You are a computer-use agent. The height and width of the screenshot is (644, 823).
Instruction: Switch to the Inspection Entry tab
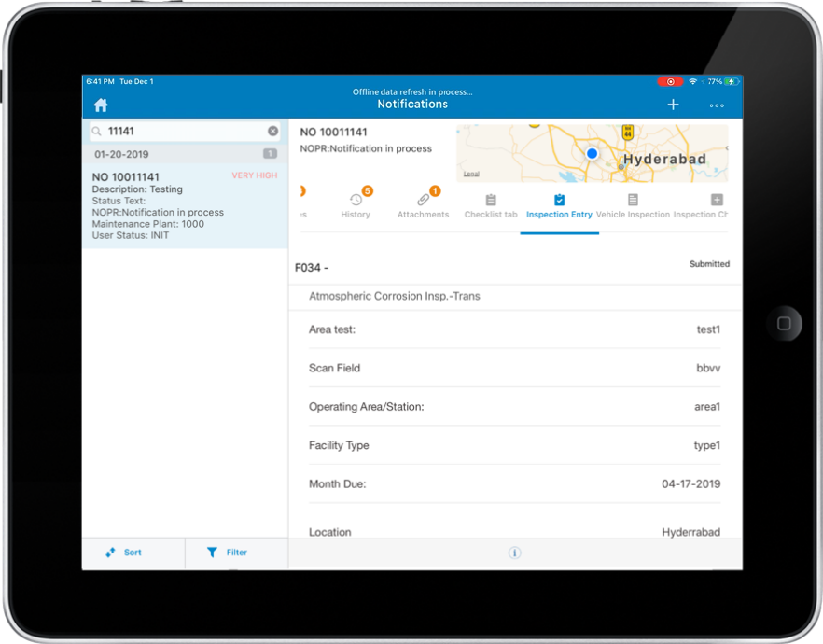(x=559, y=204)
